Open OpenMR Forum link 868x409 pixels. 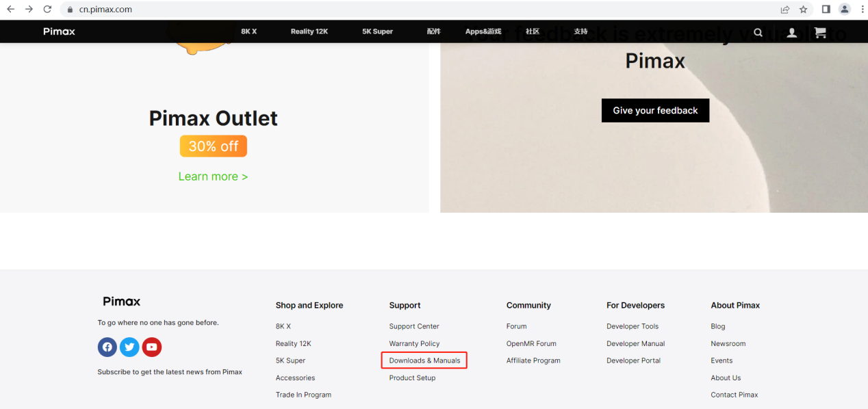tap(532, 343)
